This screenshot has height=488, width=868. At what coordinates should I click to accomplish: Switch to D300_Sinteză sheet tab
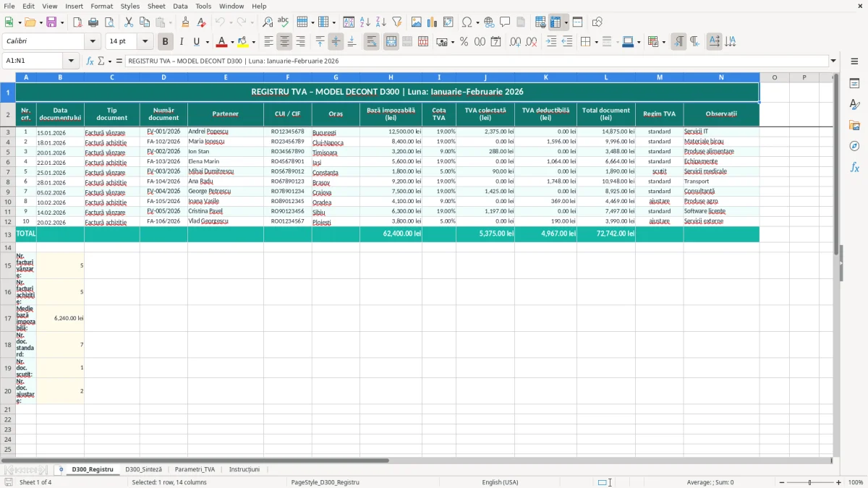tap(143, 469)
